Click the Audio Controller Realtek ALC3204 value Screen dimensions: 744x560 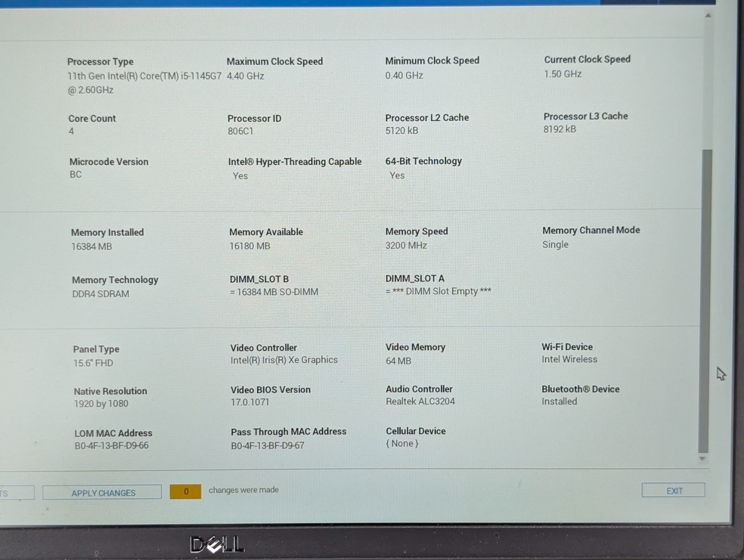pyautogui.click(x=420, y=401)
